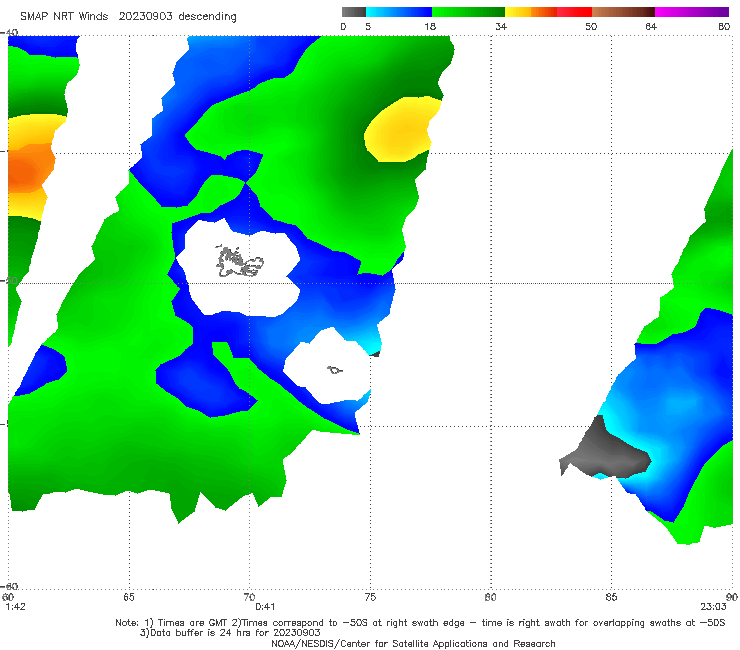This screenshot has width=740, height=650.
Task: Click the swath time label '23:03'
Action: click(713, 607)
